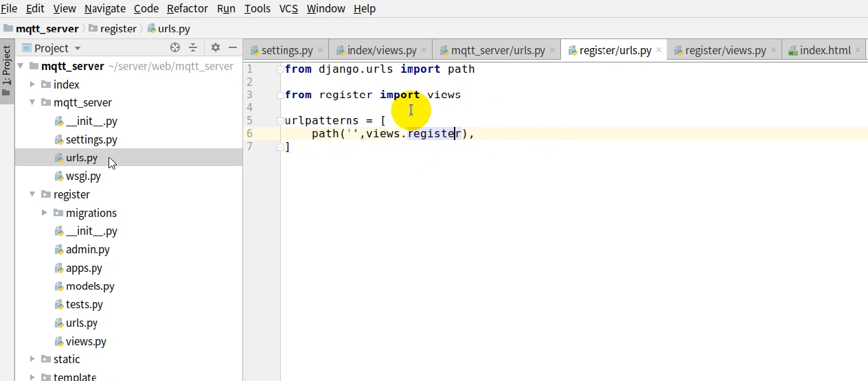This screenshot has width=868, height=381.
Task: Click the Python icon beside wsgi.py
Action: (x=59, y=176)
